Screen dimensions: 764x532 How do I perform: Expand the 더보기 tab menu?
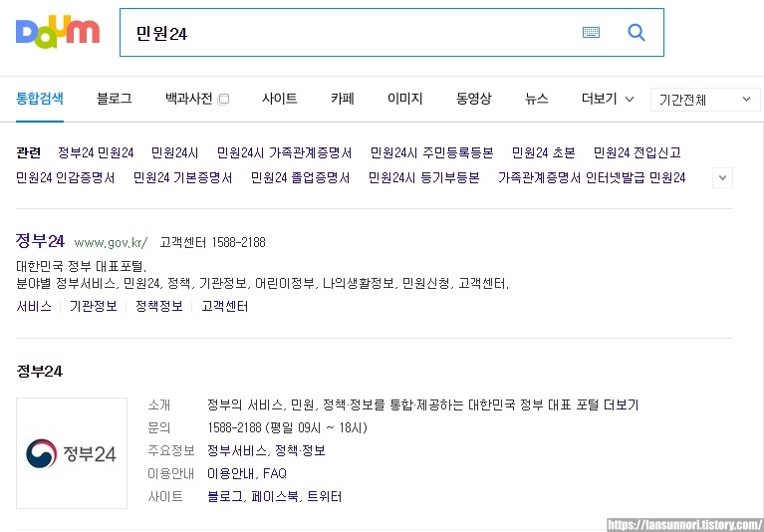click(608, 99)
